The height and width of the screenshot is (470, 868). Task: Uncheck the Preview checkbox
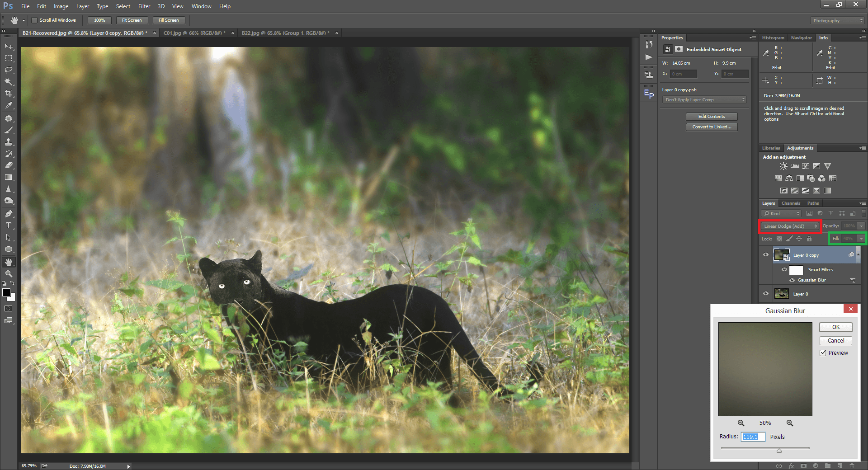(823, 353)
